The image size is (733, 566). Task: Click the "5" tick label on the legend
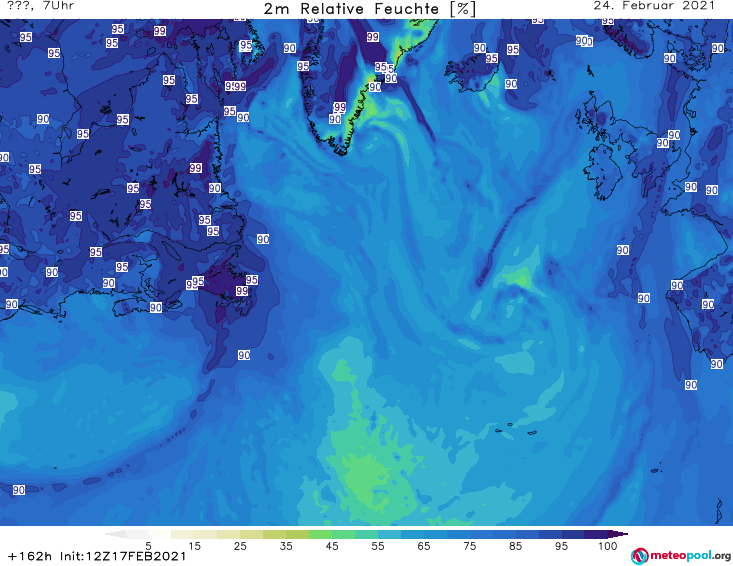coord(148,546)
